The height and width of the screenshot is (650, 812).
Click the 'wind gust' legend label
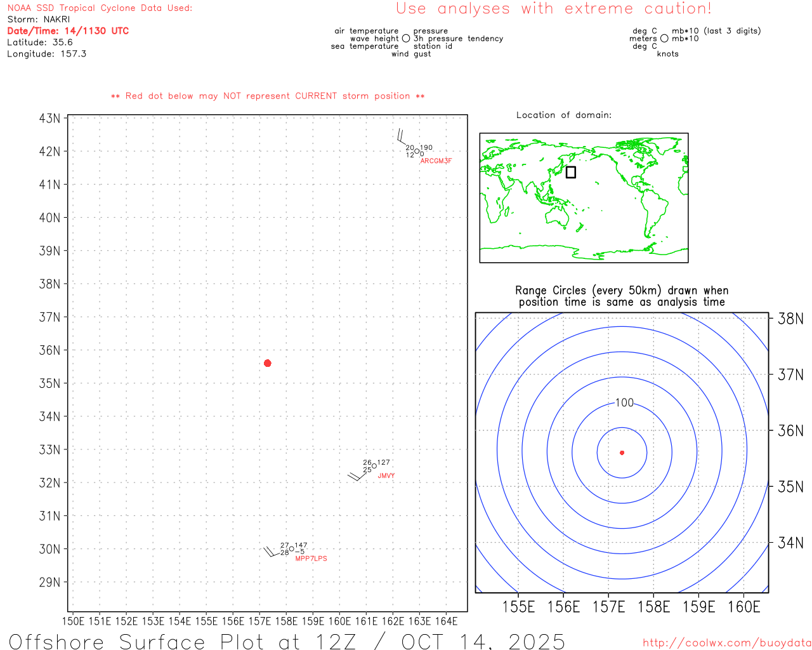pos(411,53)
